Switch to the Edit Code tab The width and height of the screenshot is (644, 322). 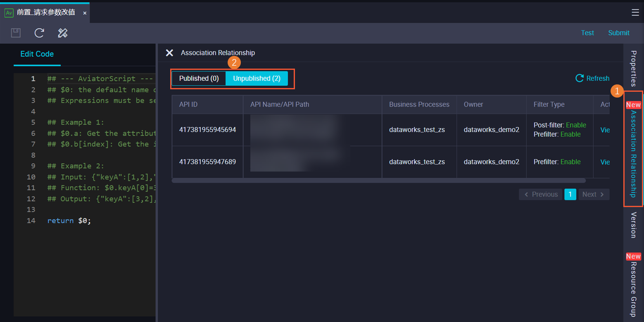[37, 54]
